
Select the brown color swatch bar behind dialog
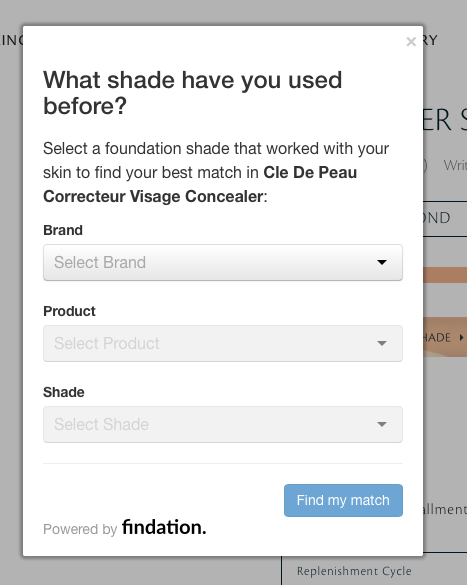[445, 275]
